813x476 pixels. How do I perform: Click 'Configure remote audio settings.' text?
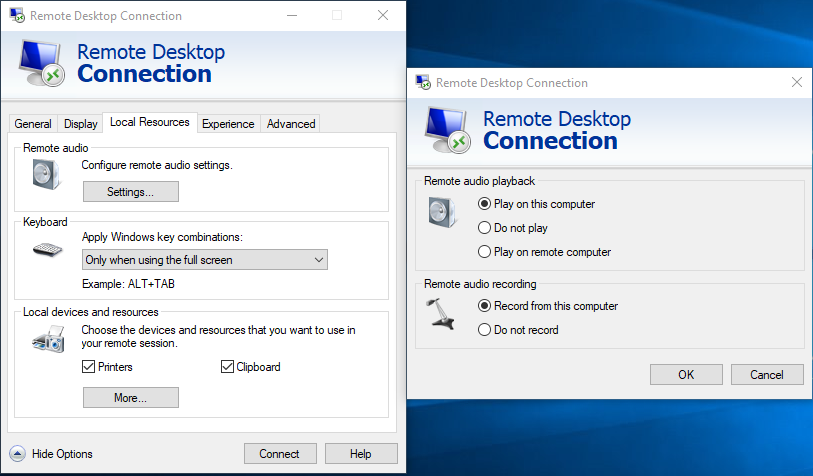pos(157,165)
